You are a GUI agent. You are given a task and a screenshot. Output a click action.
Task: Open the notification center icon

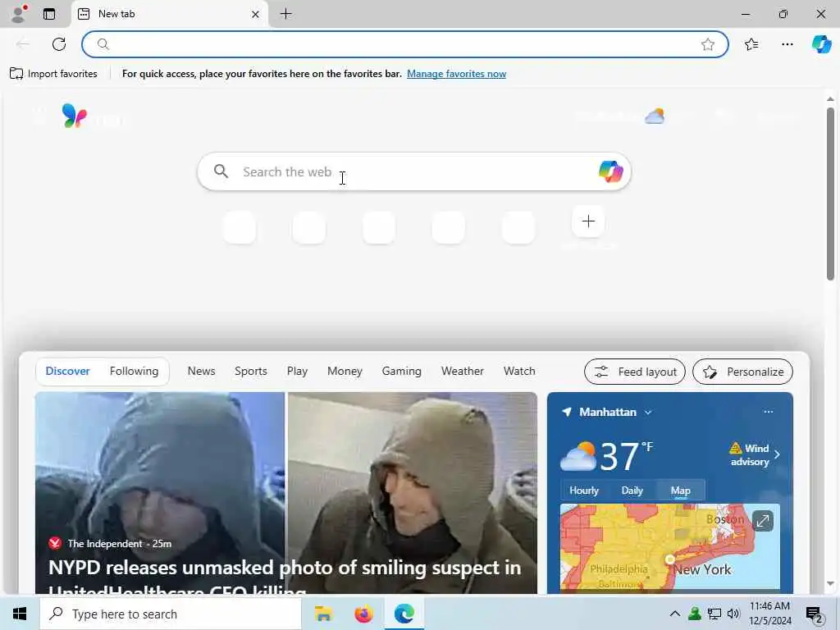pos(814,614)
